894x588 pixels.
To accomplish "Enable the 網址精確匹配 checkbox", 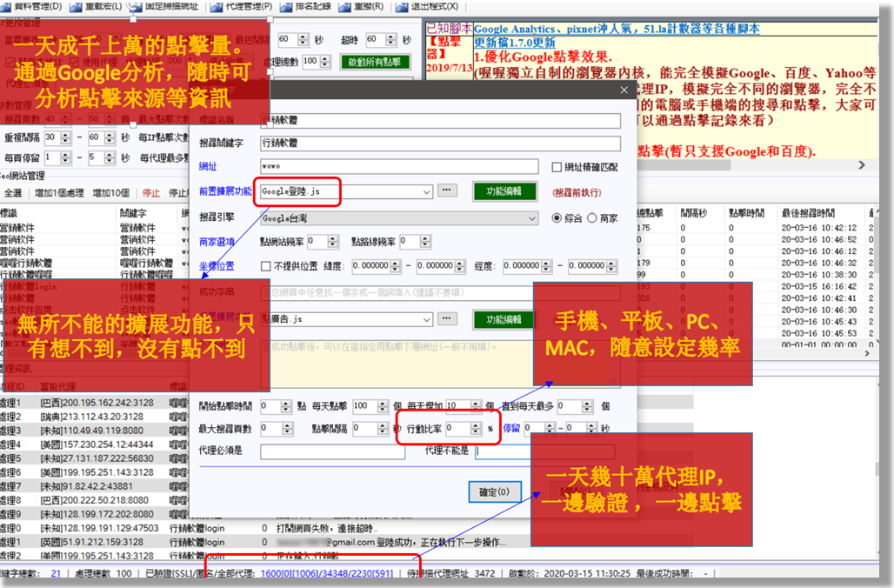I will click(557, 167).
